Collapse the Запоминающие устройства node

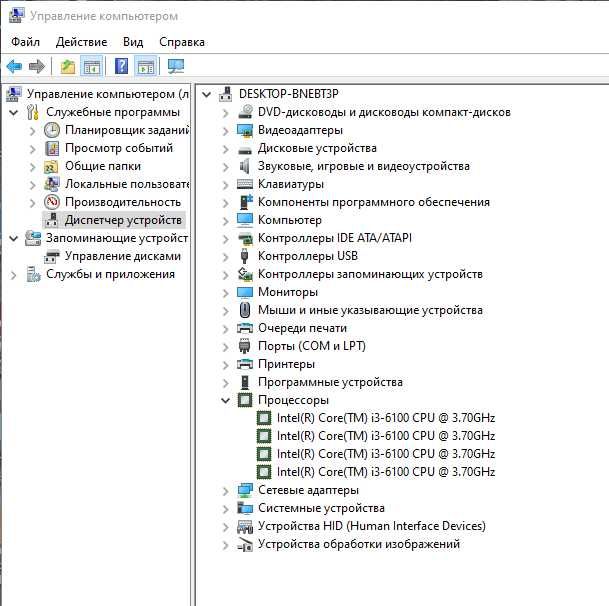tap(14, 238)
